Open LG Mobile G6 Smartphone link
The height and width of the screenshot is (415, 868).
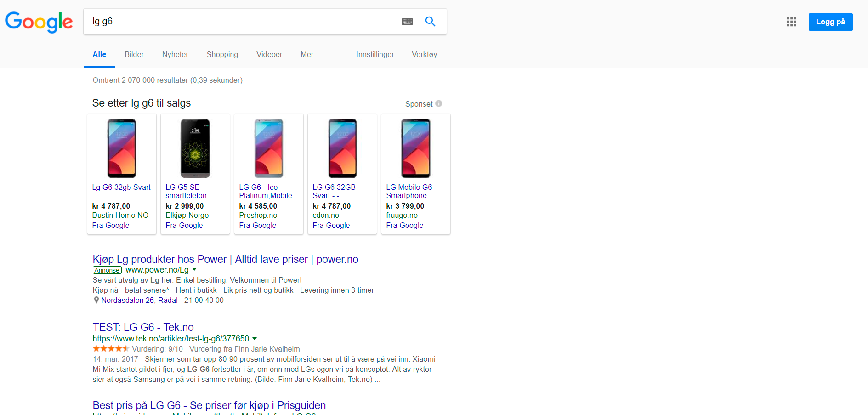409,191
